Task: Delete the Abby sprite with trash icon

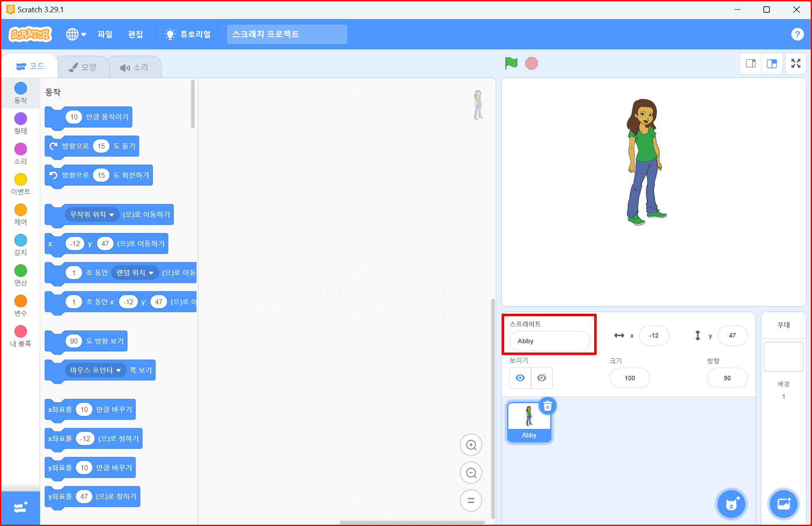Action: point(547,407)
